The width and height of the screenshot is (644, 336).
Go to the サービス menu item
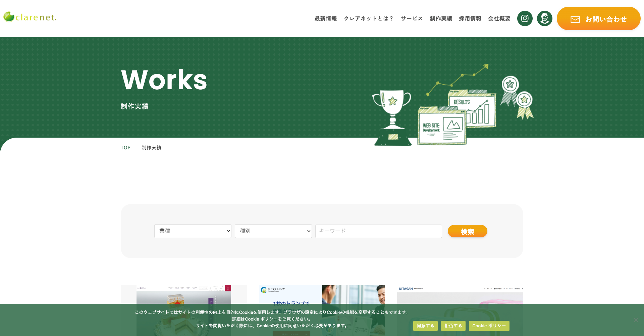tap(412, 18)
